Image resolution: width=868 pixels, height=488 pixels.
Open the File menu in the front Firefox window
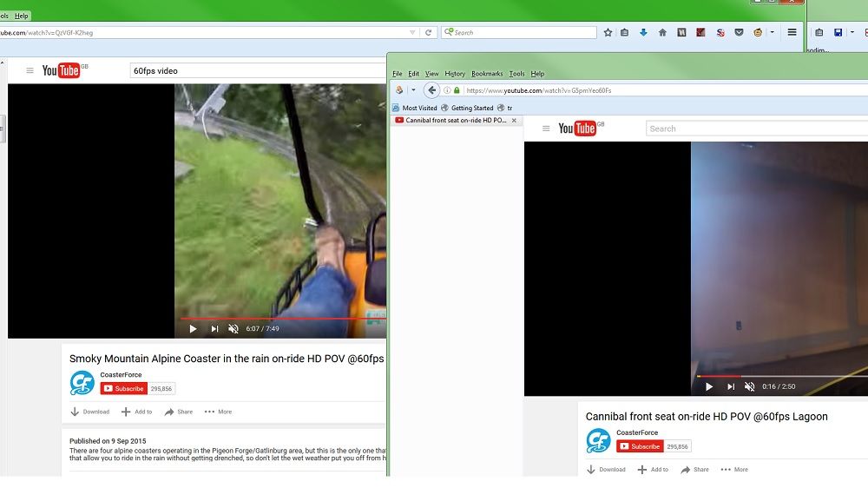click(398, 74)
